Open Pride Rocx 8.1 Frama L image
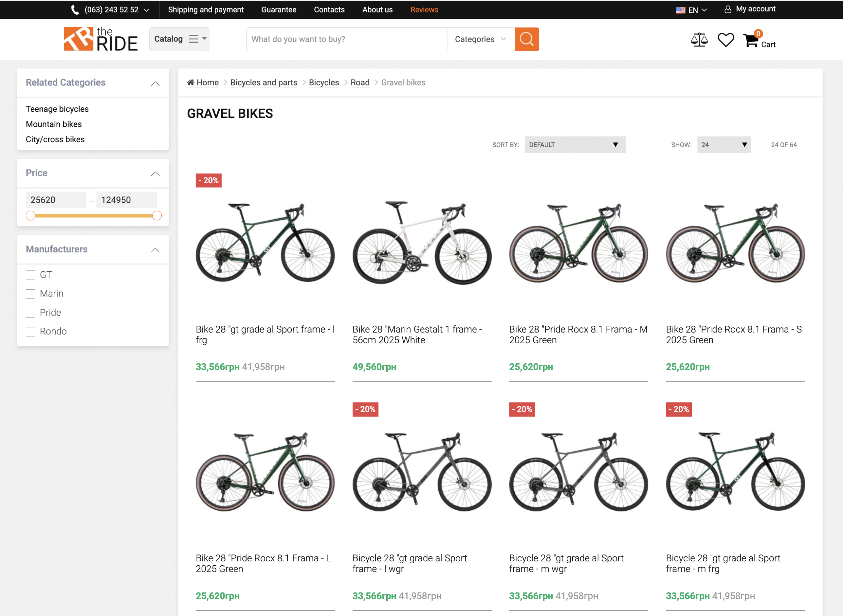 coord(265,472)
